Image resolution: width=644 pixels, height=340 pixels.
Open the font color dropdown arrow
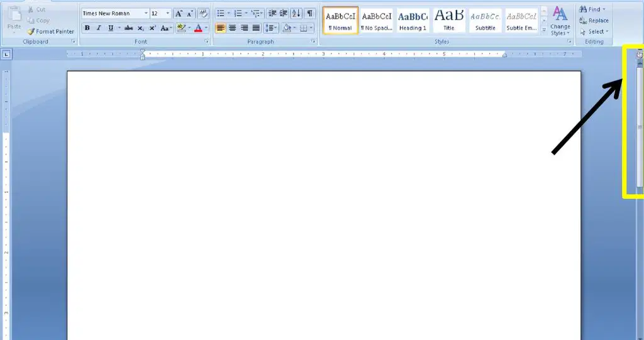point(206,28)
